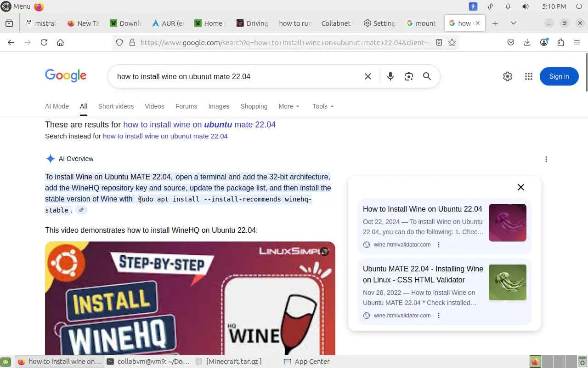Image resolution: width=588 pixels, height=368 pixels.
Task: Play the Install WineHQ video thumbnail
Action: (190, 298)
